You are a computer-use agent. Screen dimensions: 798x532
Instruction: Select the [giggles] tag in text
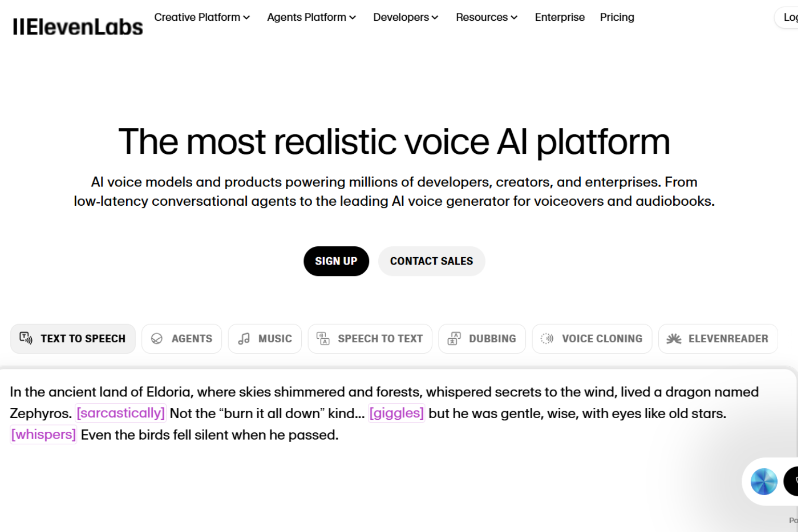pos(396,413)
